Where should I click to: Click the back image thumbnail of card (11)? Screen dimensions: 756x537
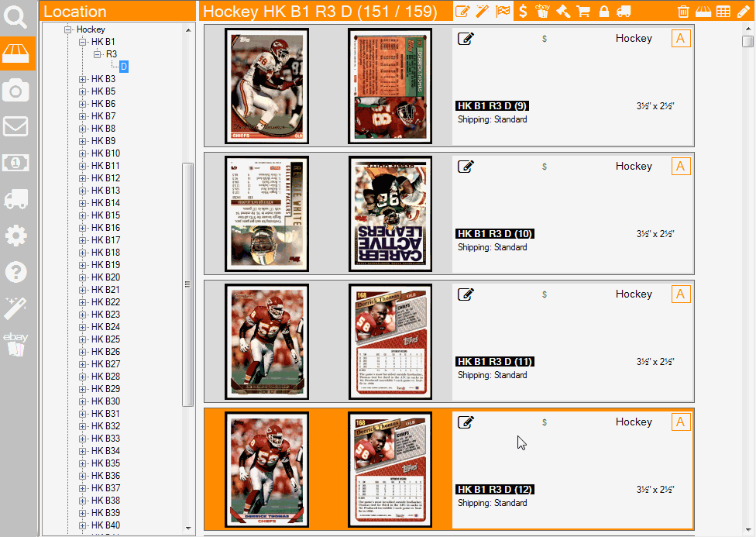coord(390,342)
